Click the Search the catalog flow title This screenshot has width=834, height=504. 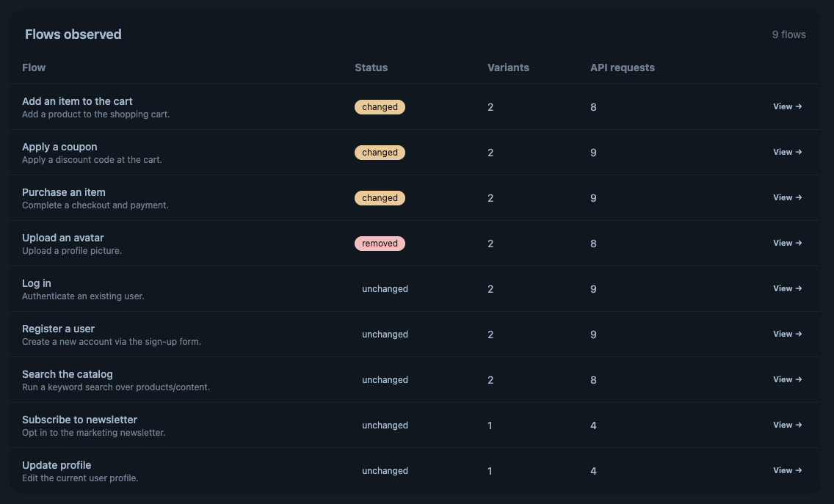pyautogui.click(x=68, y=374)
